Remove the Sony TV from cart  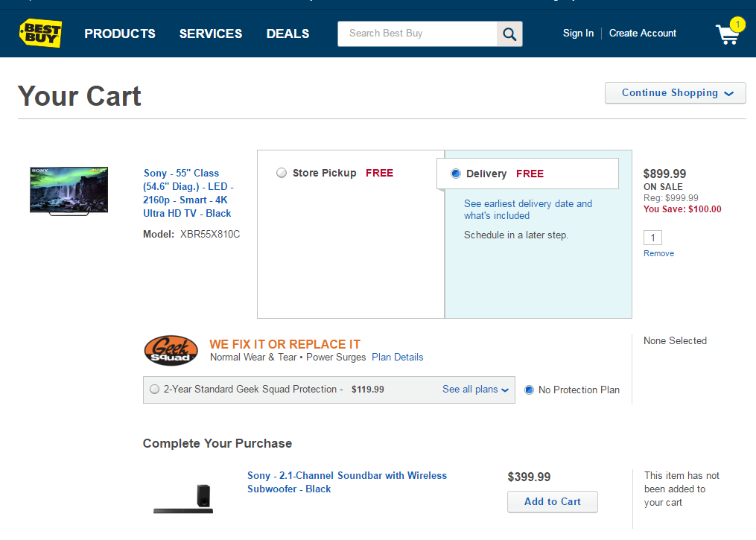[x=658, y=253]
